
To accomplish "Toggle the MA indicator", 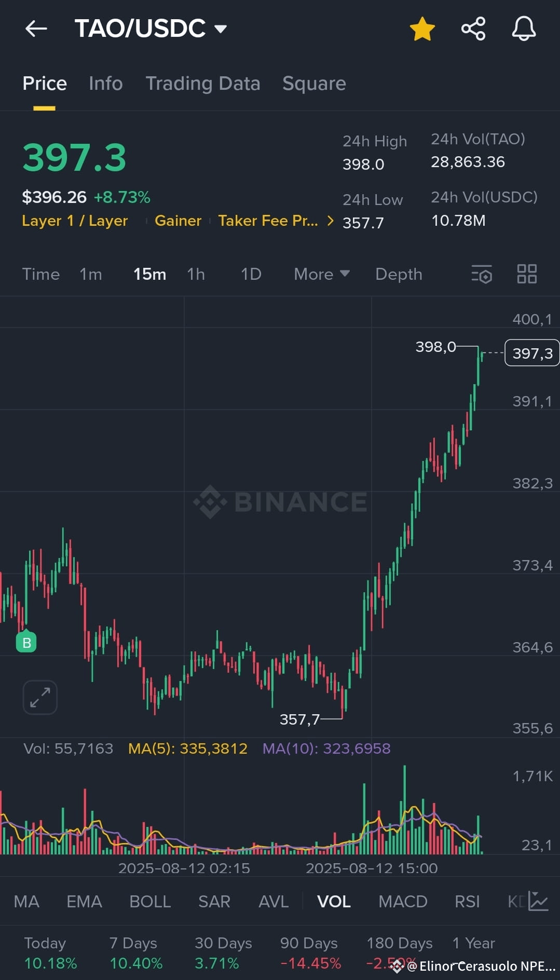I will click(26, 902).
